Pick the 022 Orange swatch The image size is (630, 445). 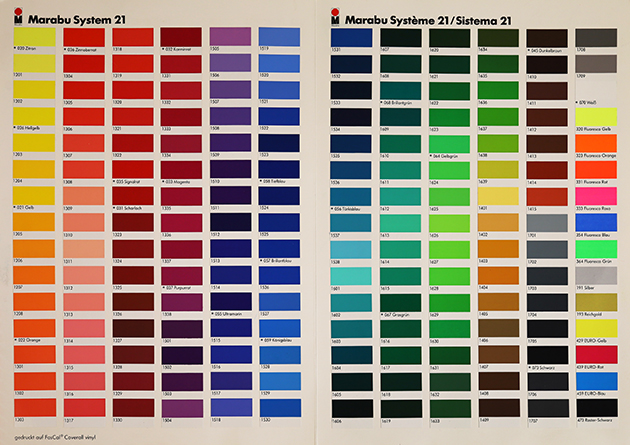pos(35,328)
